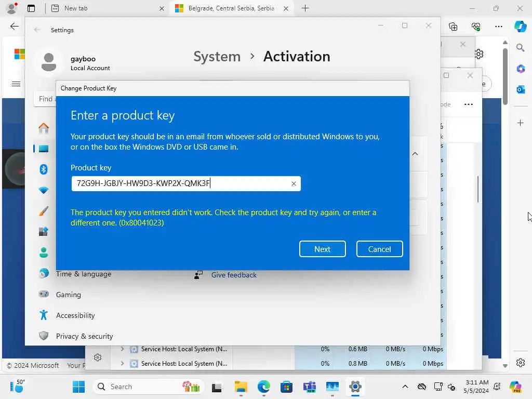Open the Give feedback link
Viewport: 532px width, 399px height.
click(234, 275)
